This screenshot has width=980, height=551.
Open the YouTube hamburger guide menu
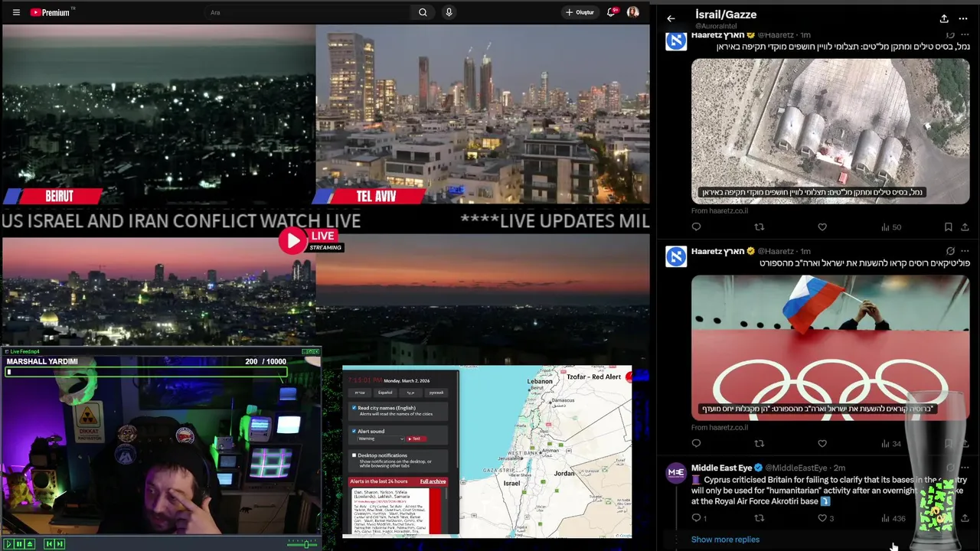pyautogui.click(x=16, y=12)
